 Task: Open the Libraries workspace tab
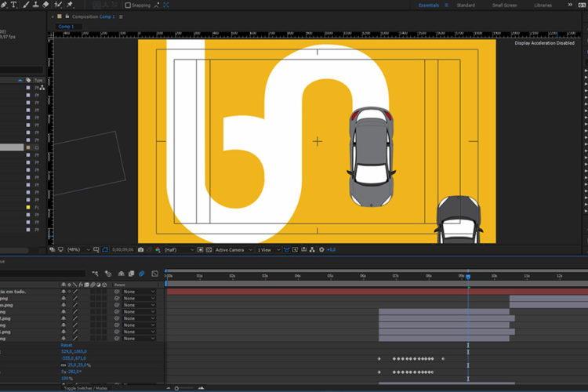coord(543,5)
